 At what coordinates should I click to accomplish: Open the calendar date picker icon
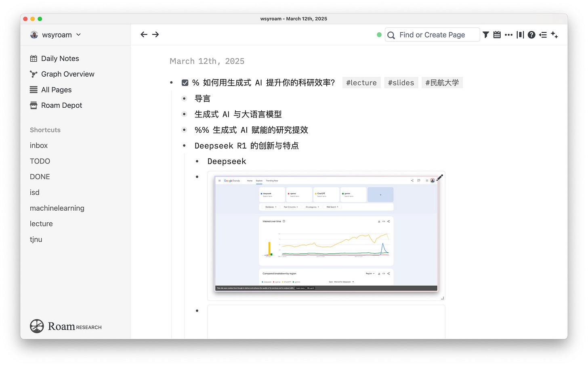pyautogui.click(x=497, y=35)
